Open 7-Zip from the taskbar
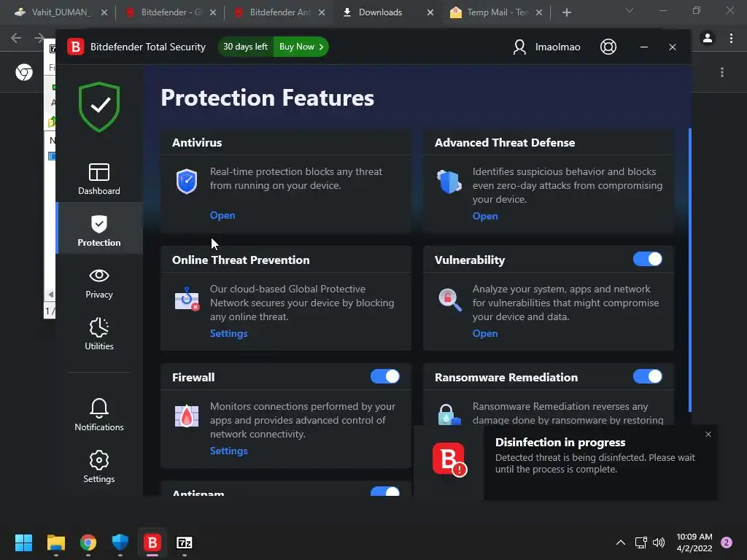The image size is (747, 560). [185, 542]
